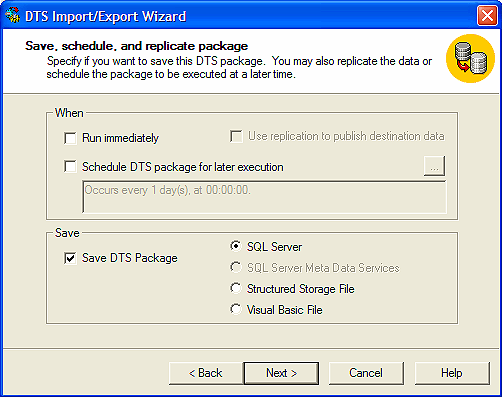
Task: Open Help for this wizard page
Action: click(x=452, y=373)
